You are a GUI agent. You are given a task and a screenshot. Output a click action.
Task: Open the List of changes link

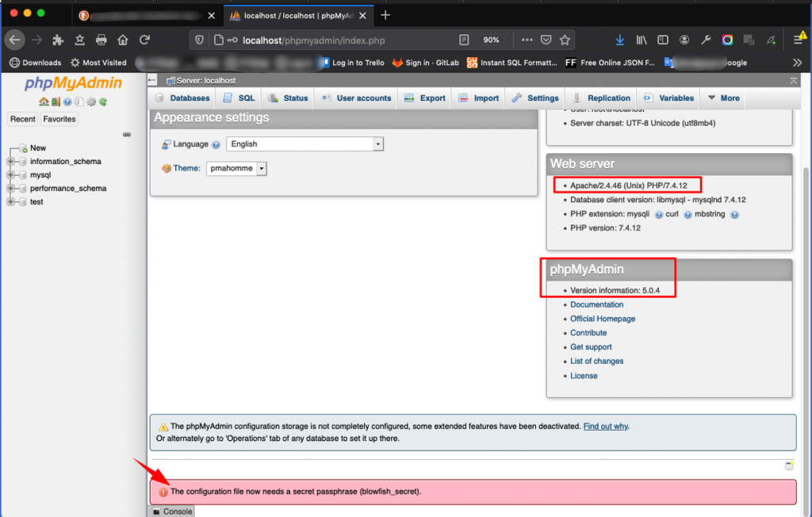(x=596, y=361)
